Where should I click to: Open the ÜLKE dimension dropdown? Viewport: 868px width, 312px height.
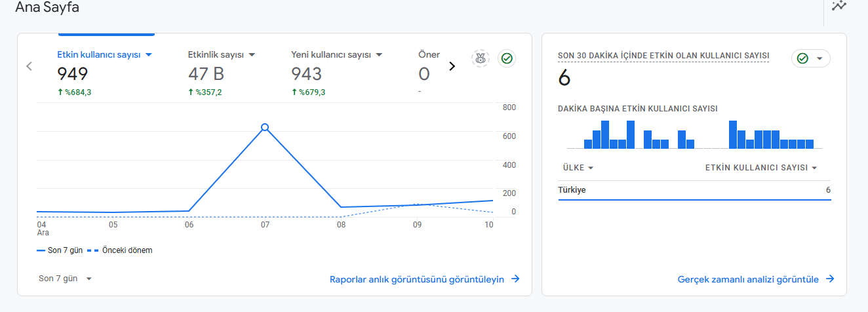tap(578, 168)
